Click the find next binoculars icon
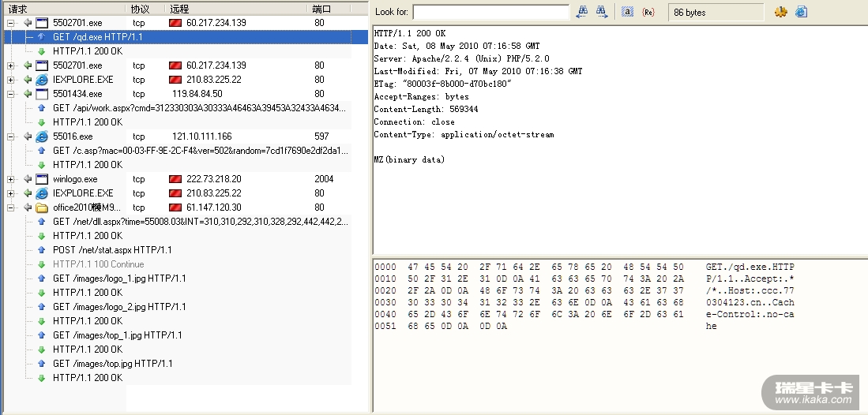The height and width of the screenshot is (415, 868). pos(602,12)
